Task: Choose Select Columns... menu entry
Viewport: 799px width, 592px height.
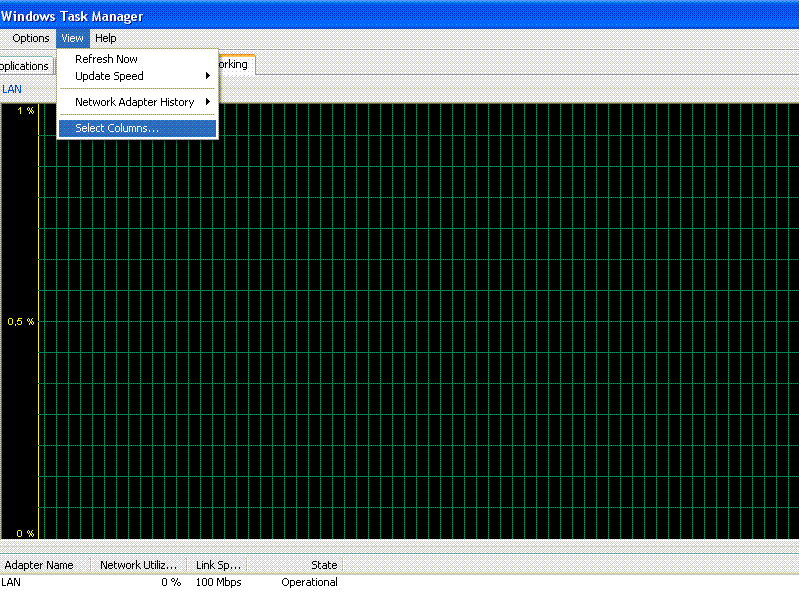Action: [x=138, y=128]
